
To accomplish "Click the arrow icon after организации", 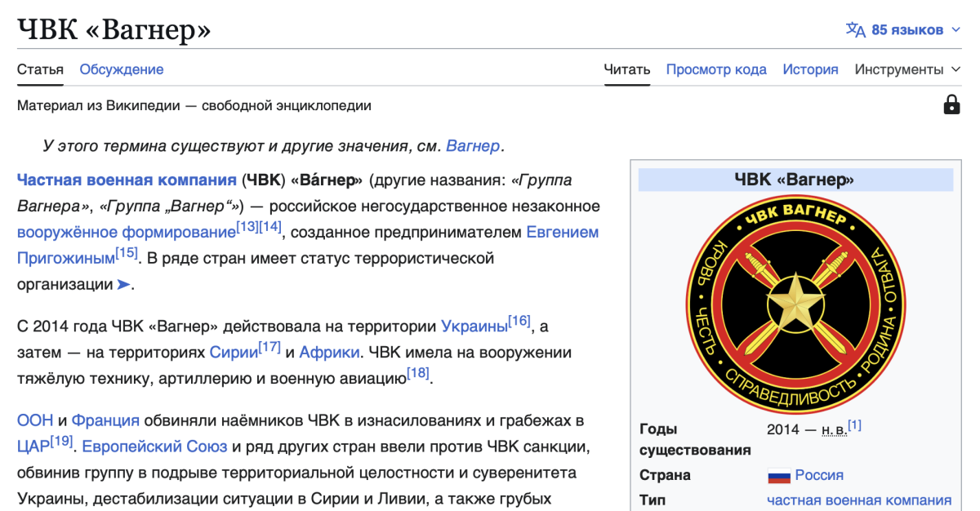I will (x=123, y=285).
